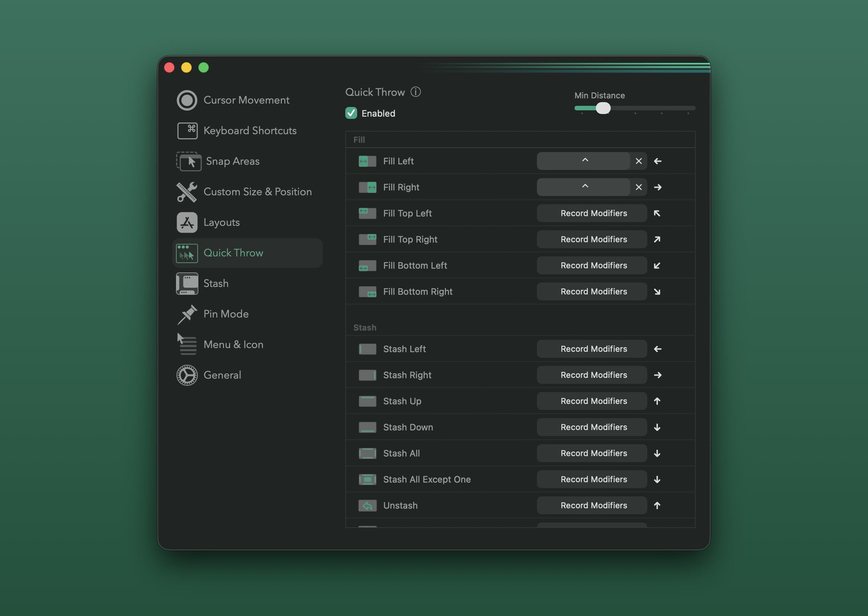Click the Stash Down arrow icon

click(657, 427)
